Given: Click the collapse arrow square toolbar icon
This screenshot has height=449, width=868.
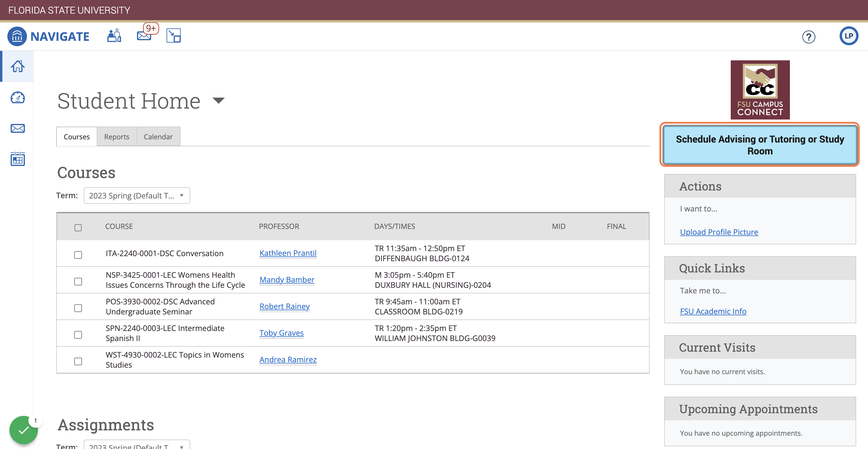Looking at the screenshot, I should (174, 35).
